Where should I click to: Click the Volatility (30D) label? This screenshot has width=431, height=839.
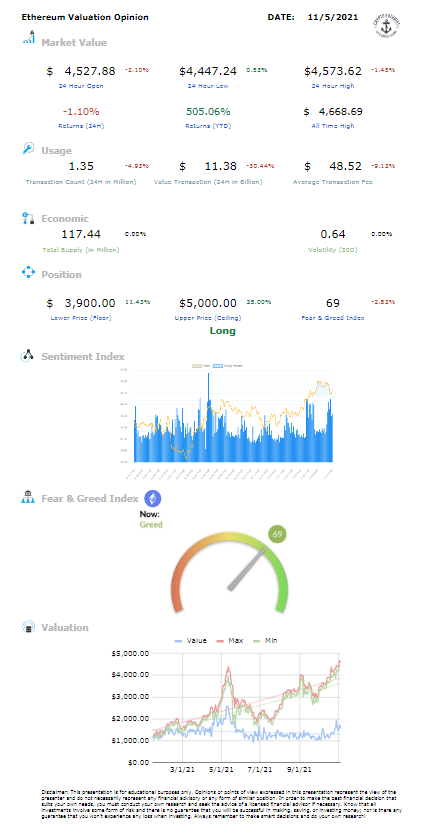pos(332,250)
